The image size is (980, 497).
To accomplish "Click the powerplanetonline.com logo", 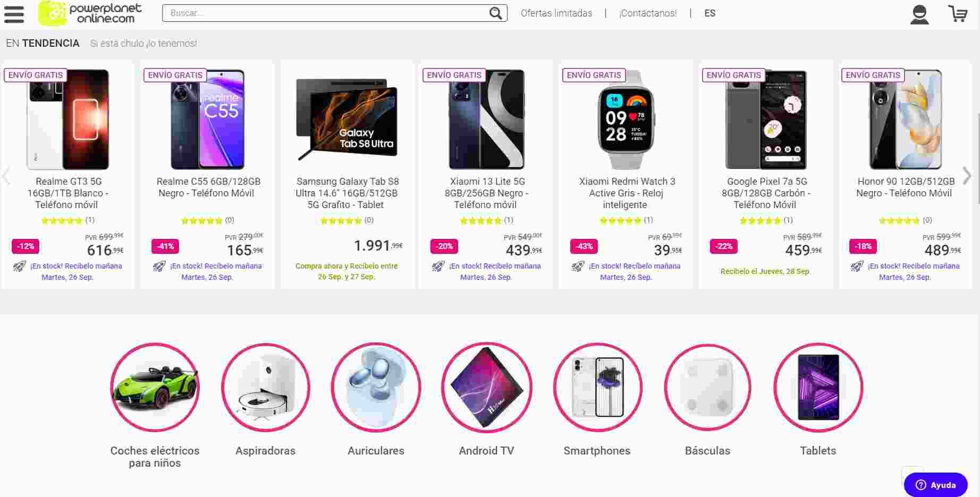I will tap(90, 13).
